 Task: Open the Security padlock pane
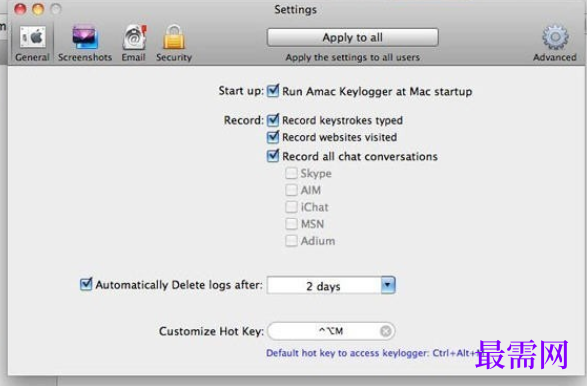[174, 43]
